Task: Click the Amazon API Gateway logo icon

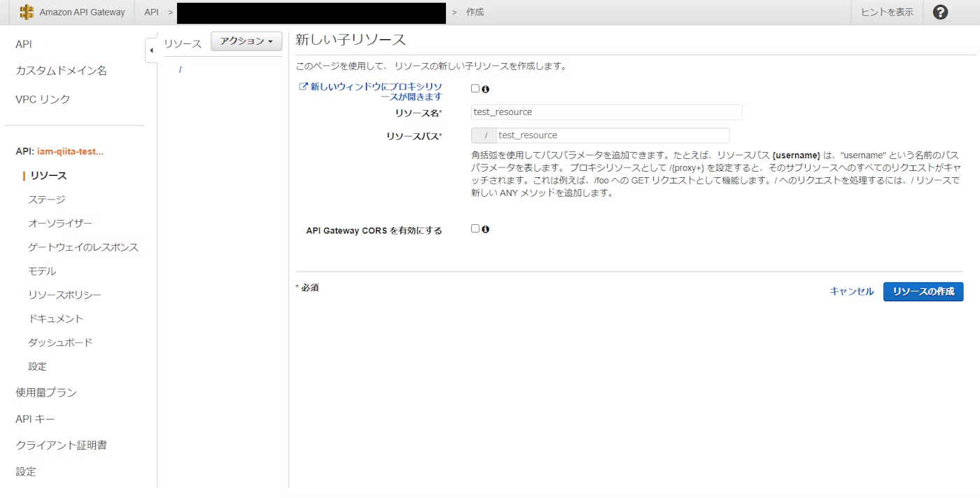Action: (x=27, y=12)
